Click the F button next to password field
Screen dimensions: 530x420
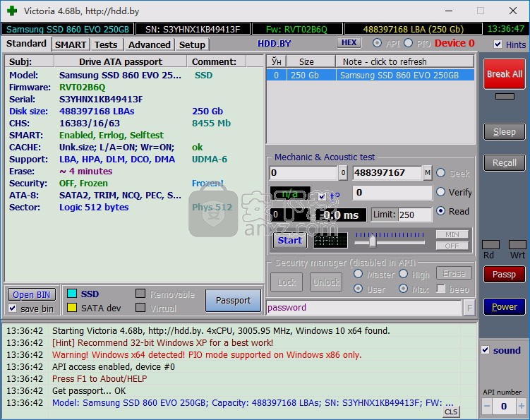[x=469, y=307]
